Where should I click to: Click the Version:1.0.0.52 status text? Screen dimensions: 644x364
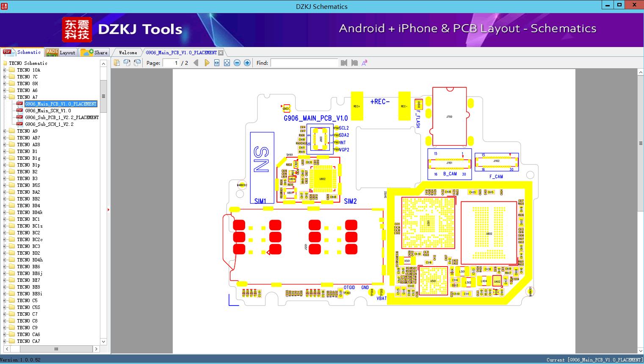click(x=21, y=360)
